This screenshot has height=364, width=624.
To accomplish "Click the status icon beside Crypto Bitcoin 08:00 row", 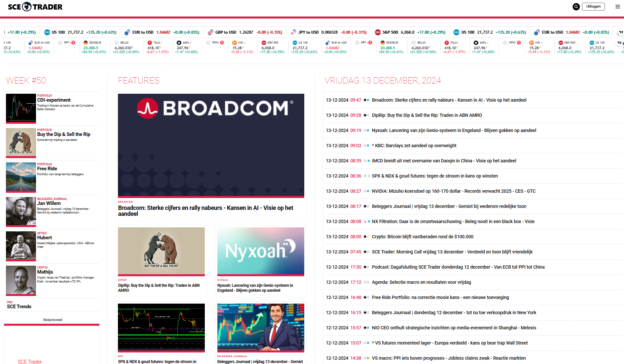I will click(366, 237).
